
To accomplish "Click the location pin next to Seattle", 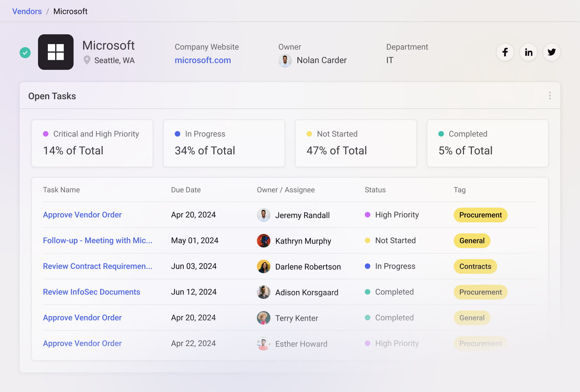I will 87,60.
